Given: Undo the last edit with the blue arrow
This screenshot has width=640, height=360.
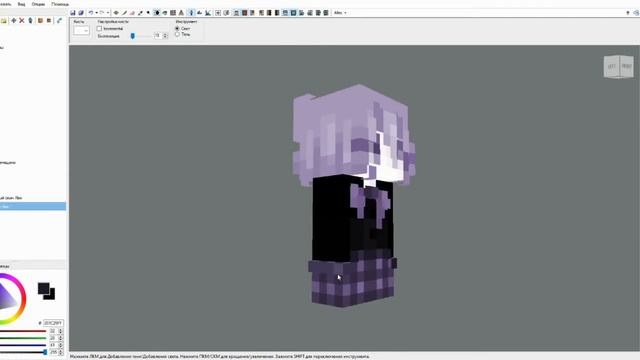Looking at the screenshot, I should [x=91, y=13].
